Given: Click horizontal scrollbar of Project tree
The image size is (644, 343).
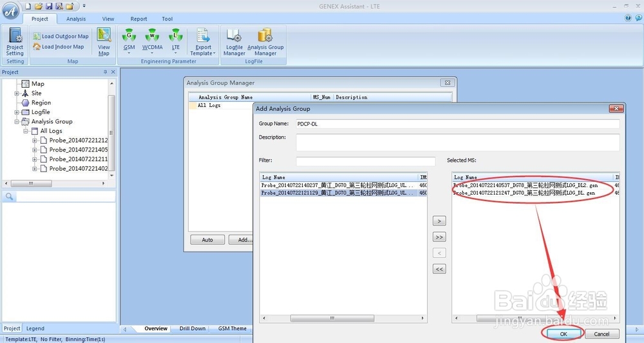Looking at the screenshot, I should point(31,183).
